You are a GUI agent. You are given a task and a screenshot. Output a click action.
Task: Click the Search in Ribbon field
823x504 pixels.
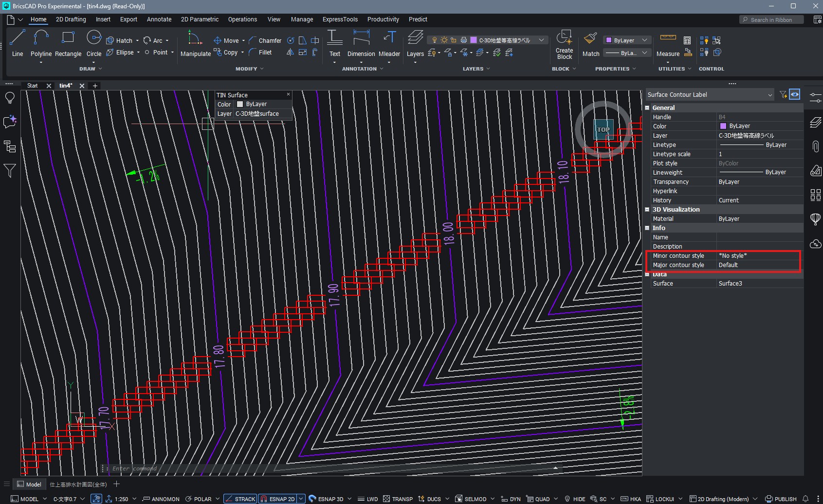pos(771,20)
